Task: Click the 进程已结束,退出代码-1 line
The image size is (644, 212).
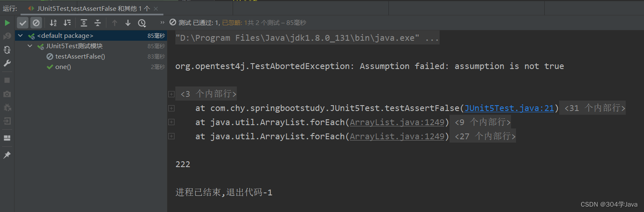Action: point(224,192)
